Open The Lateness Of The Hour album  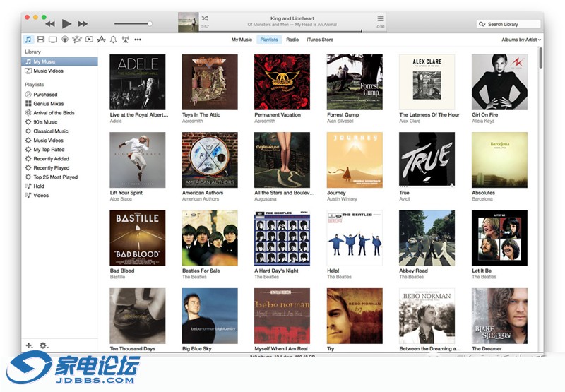point(427,82)
